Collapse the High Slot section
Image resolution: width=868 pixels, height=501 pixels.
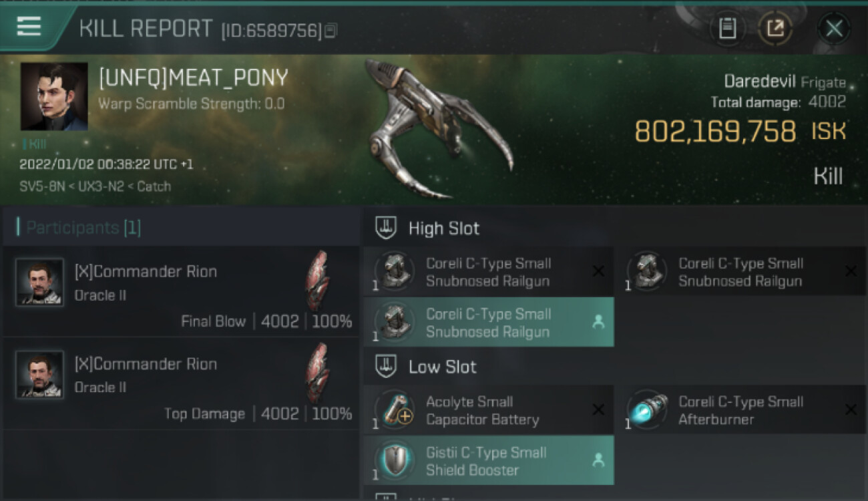[386, 228]
